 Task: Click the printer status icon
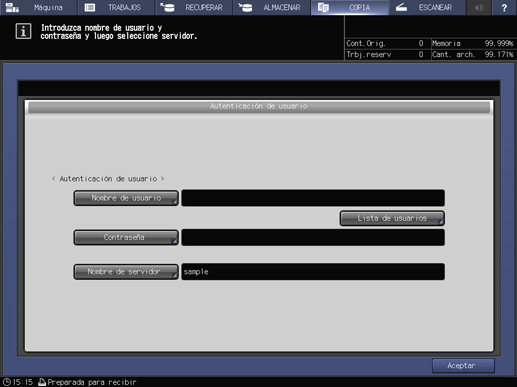click(x=42, y=382)
